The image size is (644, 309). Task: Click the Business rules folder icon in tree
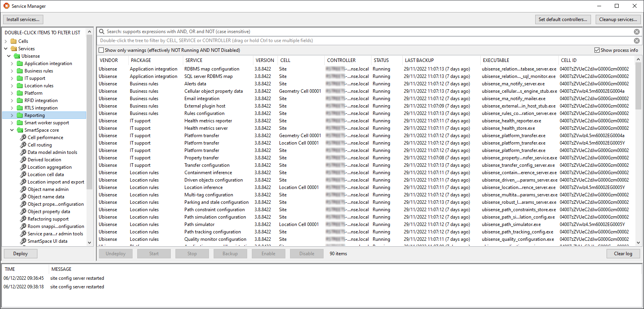point(20,71)
